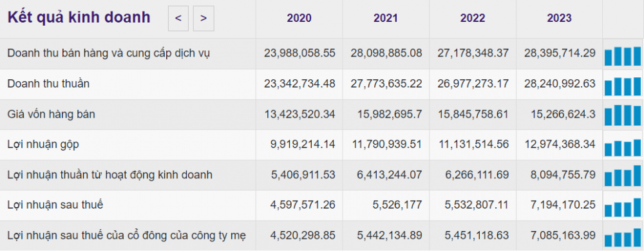Click the Giá vốn hàng bán row label

point(51,114)
